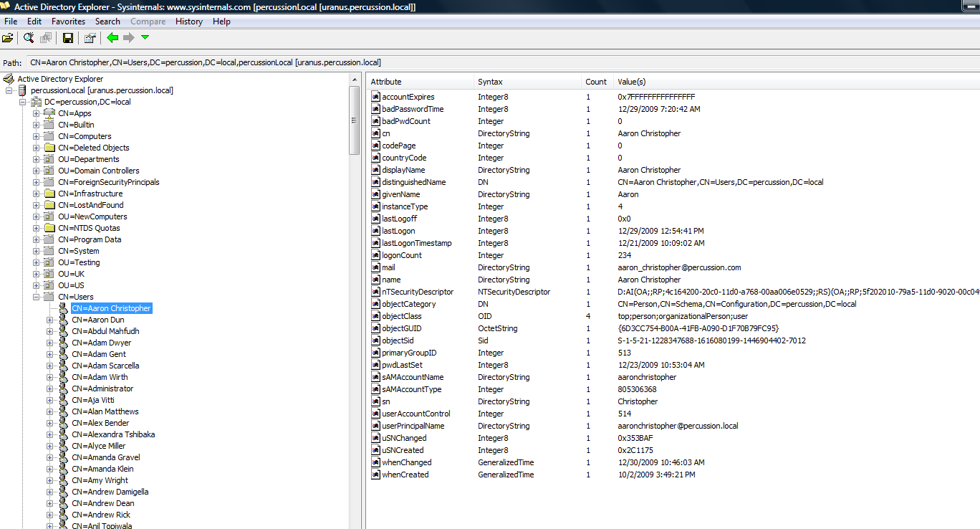Select CN=Administrator user in tree
980x529 pixels.
tap(102, 389)
